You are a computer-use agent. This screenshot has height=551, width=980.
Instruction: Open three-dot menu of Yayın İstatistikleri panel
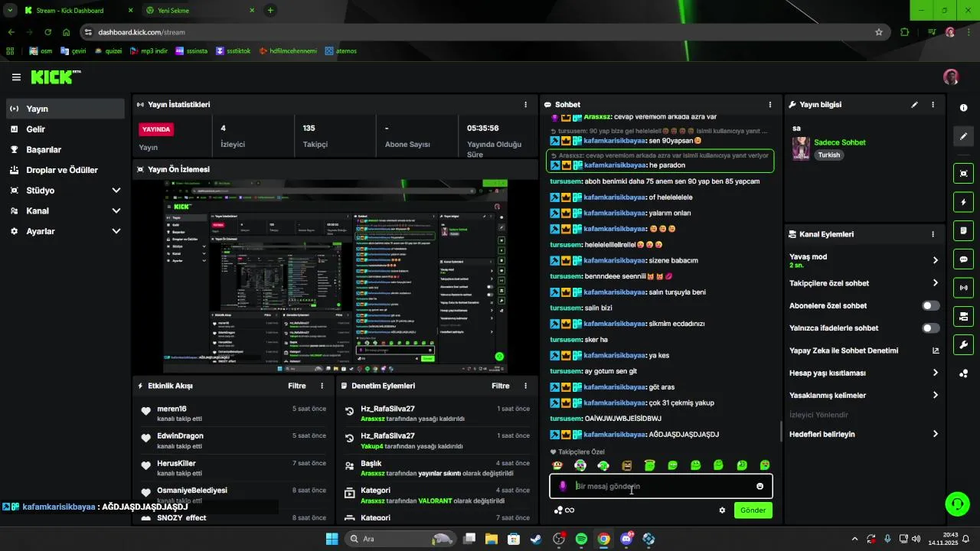click(x=525, y=104)
